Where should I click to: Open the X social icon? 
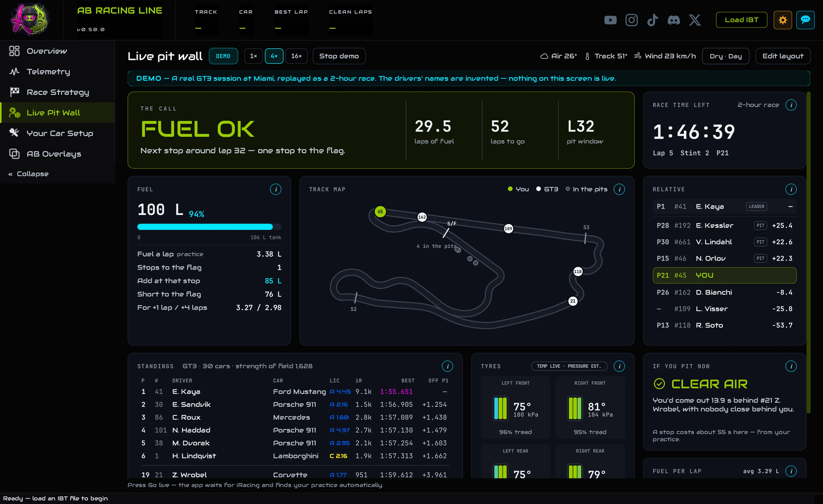pyautogui.click(x=695, y=20)
